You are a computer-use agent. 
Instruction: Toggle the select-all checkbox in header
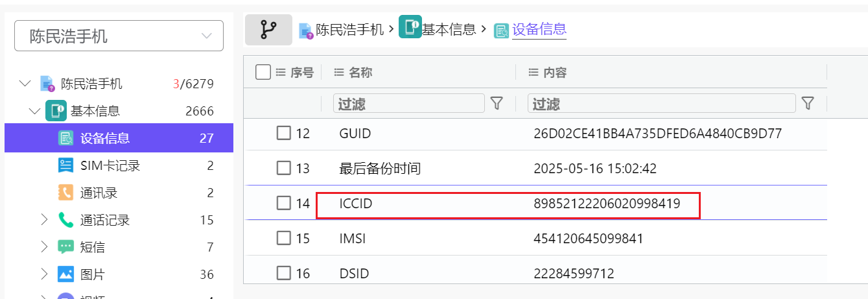(x=263, y=72)
